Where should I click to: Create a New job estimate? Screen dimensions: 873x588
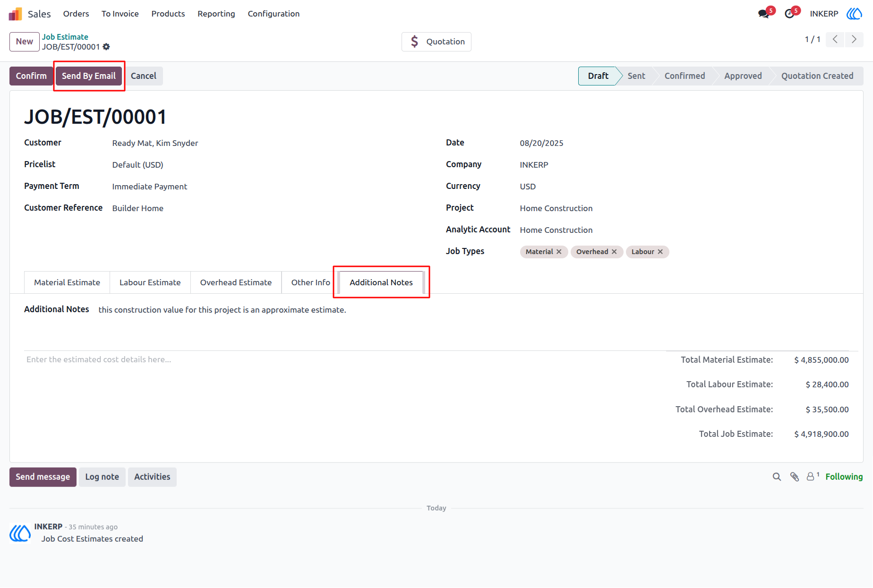[25, 42]
